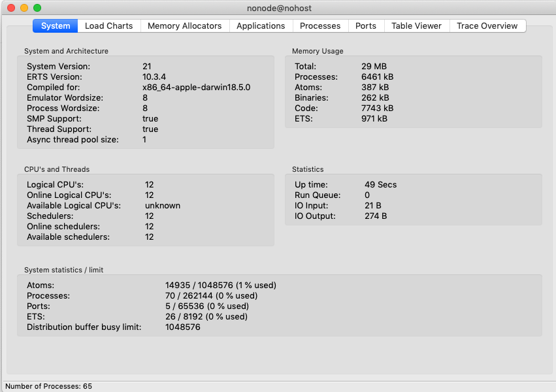Click the System statistics / limit heading
The width and height of the screenshot is (556, 392).
(63, 270)
